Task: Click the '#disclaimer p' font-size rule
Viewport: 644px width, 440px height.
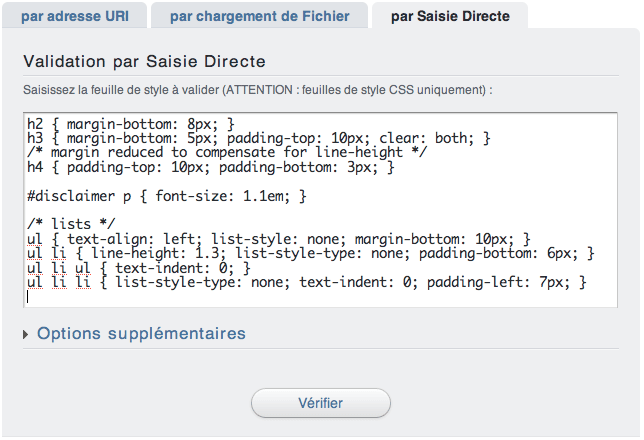Action: coord(167,196)
